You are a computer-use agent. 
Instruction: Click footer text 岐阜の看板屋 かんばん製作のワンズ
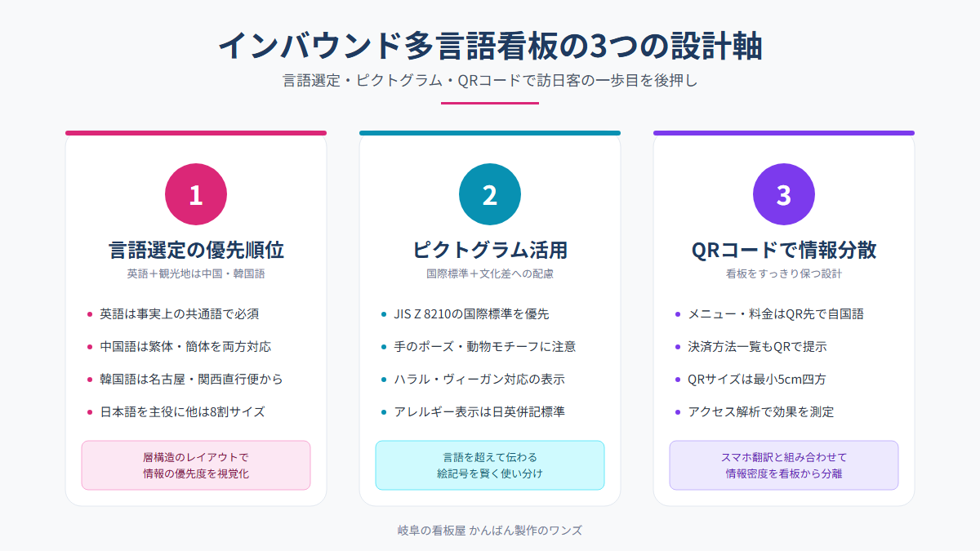click(490, 530)
